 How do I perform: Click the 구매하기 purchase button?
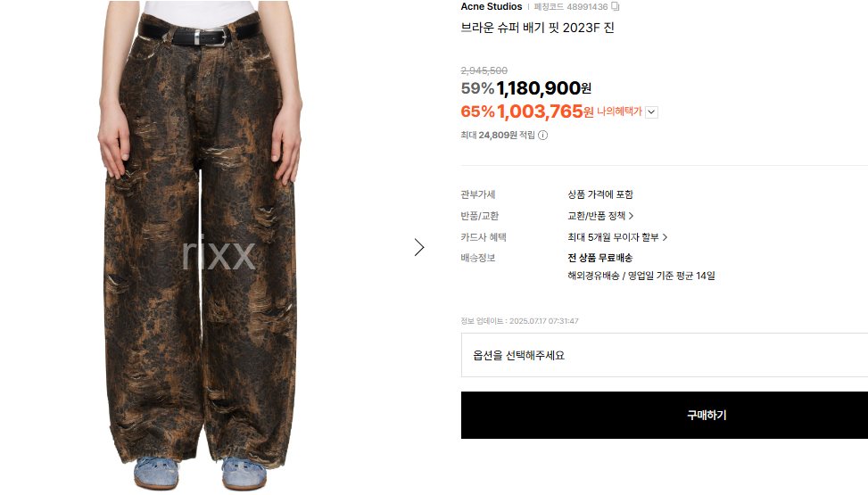[x=665, y=416]
